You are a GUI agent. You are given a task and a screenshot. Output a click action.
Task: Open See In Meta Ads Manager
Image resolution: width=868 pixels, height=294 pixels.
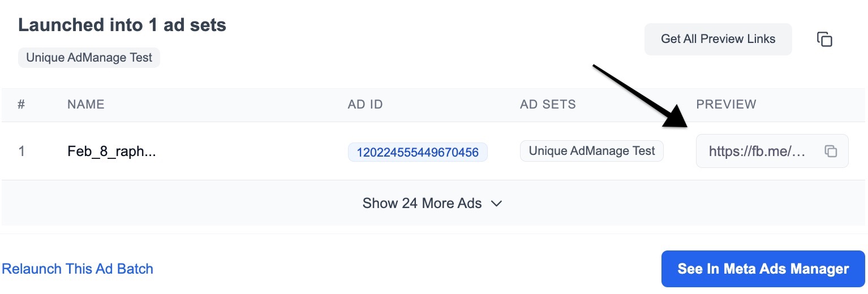[763, 269]
